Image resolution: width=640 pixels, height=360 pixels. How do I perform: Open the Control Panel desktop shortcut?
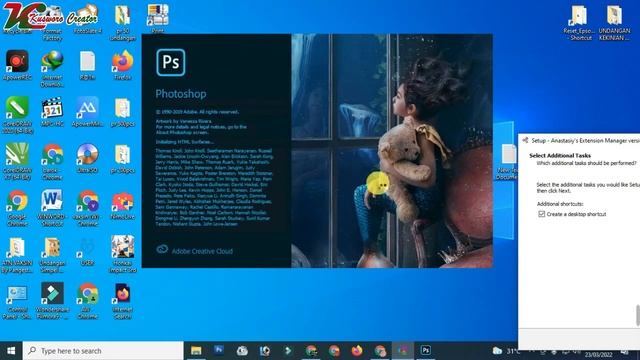(17, 301)
